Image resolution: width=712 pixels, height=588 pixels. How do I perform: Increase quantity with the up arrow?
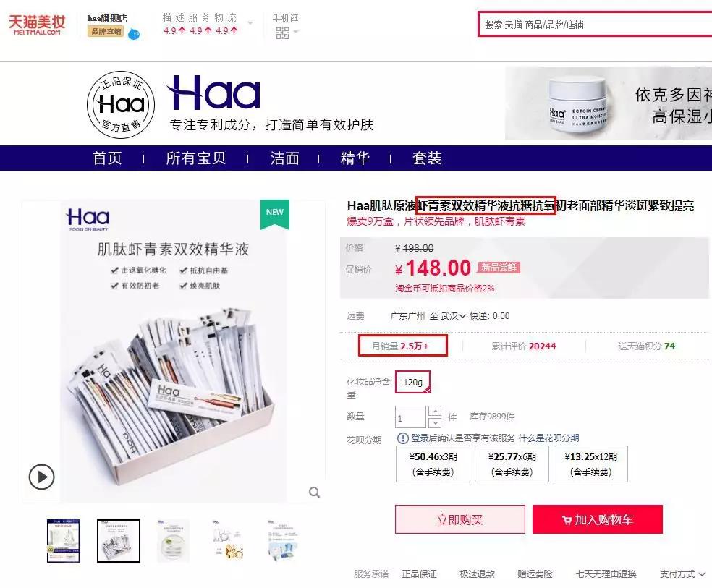pos(435,411)
